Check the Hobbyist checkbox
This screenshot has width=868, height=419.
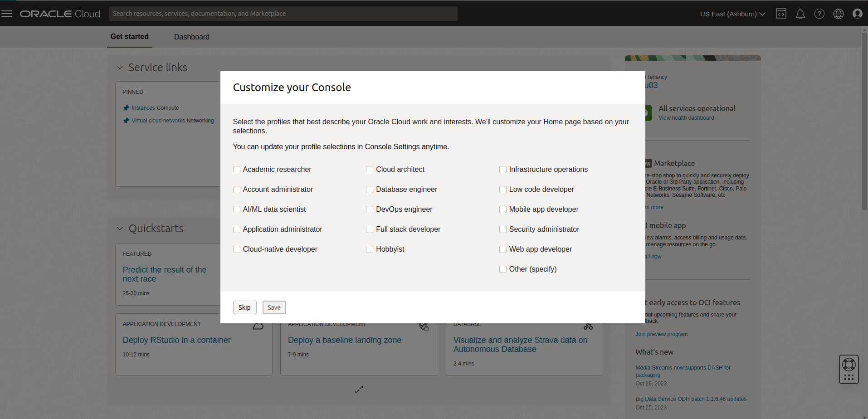370,249
